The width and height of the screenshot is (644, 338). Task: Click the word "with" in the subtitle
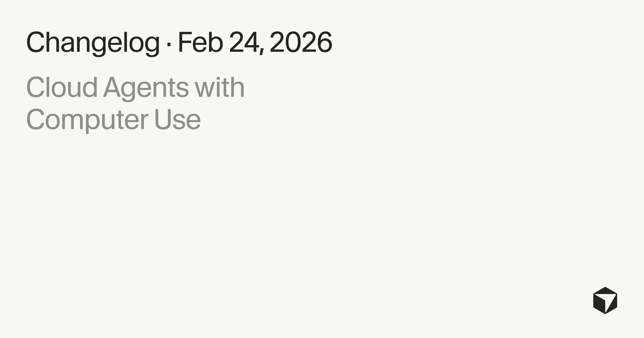click(x=219, y=87)
